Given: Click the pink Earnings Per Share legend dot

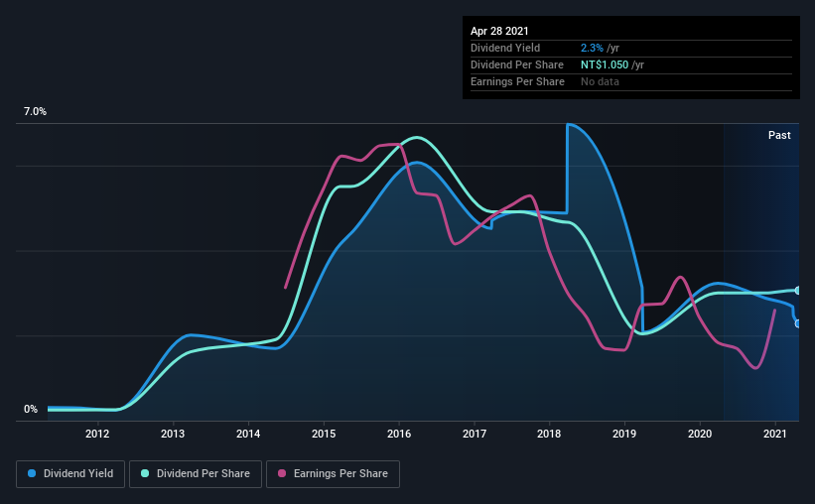Looking at the screenshot, I should (282, 473).
